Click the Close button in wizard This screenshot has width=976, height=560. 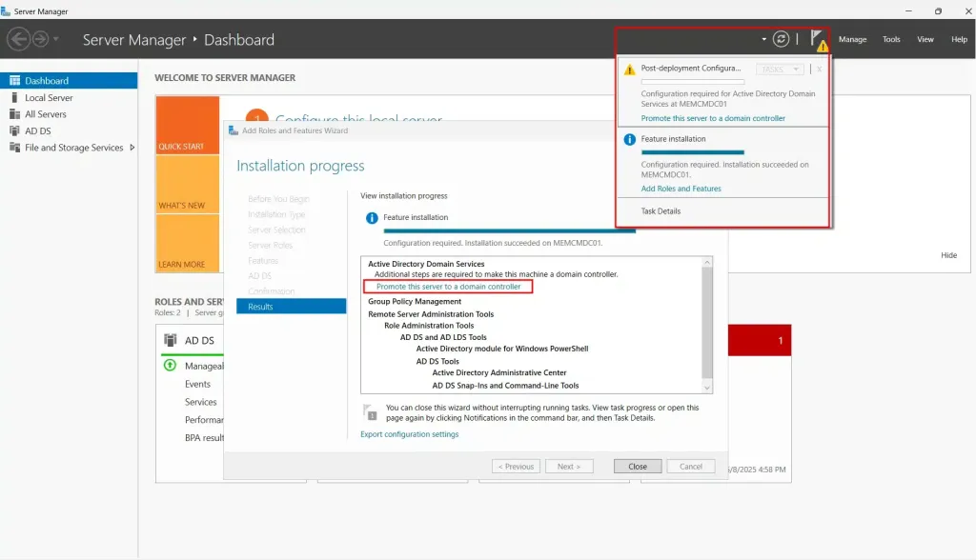(x=638, y=466)
